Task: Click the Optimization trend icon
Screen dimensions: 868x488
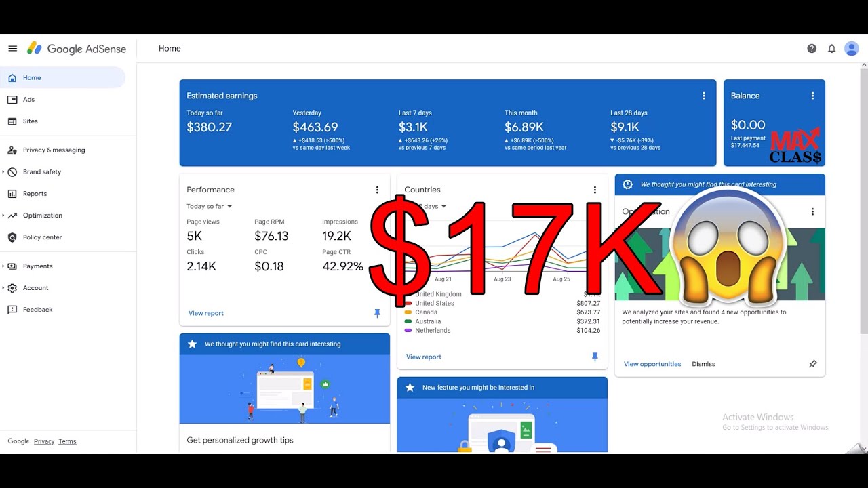Action: [x=12, y=216]
